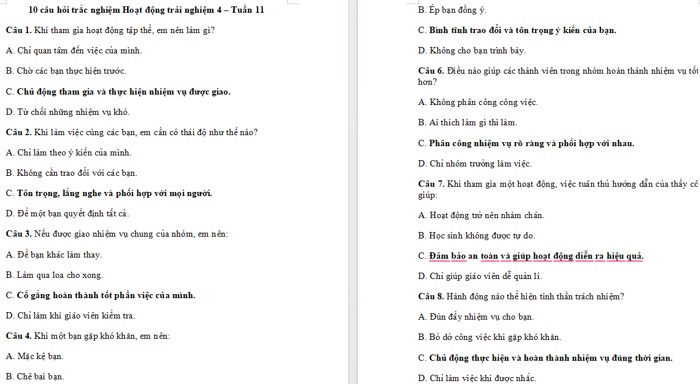Image resolution: width=700 pixels, height=384 pixels.
Task: Select answer 'B. Ai thích làm gì thì làm.'
Action: (467, 122)
